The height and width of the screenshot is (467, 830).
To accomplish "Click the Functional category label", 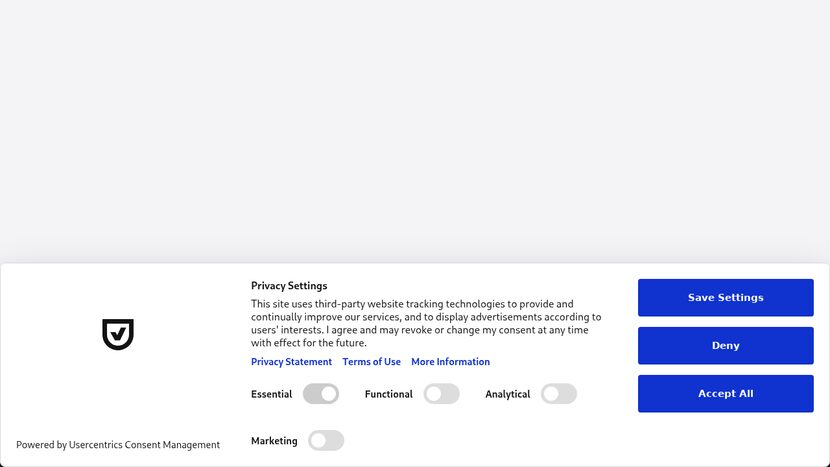I will pos(388,394).
